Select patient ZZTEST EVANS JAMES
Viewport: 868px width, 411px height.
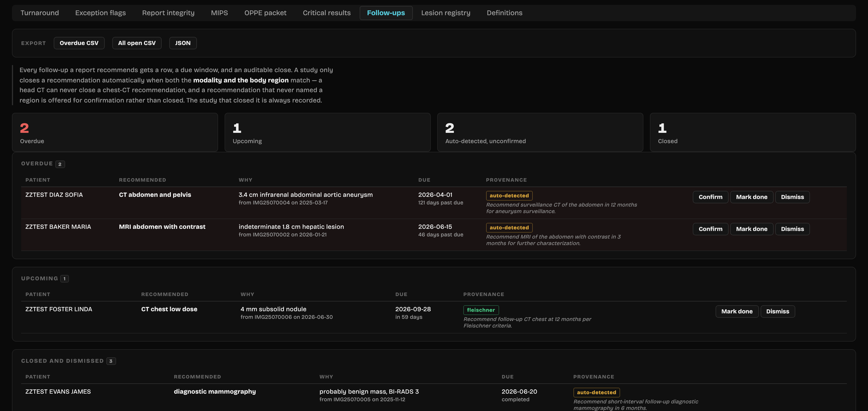pyautogui.click(x=58, y=392)
